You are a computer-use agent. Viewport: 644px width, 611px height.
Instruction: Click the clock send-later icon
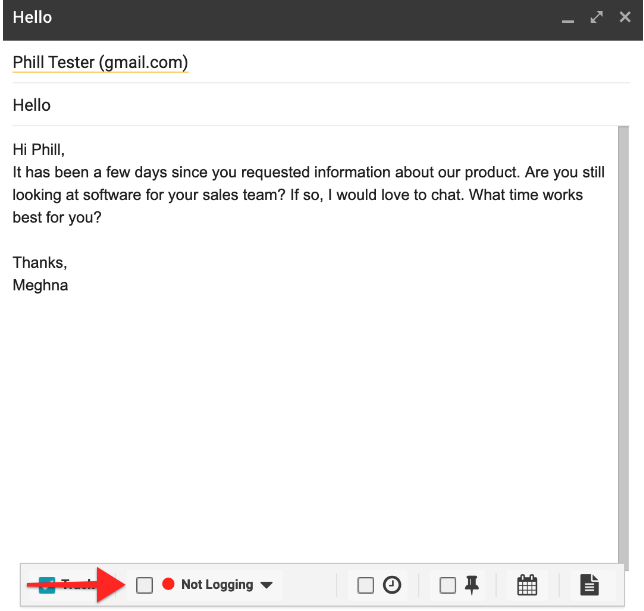(392, 585)
